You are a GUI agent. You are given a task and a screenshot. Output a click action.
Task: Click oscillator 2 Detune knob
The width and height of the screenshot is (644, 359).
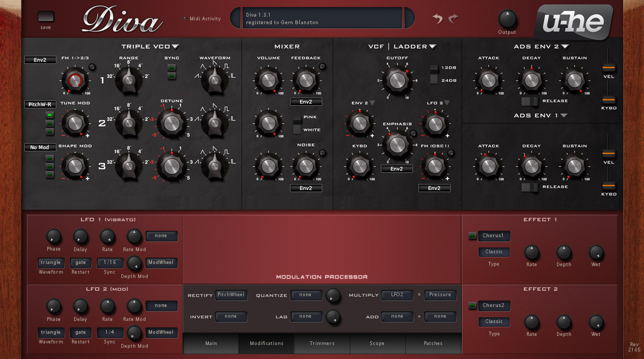(x=172, y=123)
